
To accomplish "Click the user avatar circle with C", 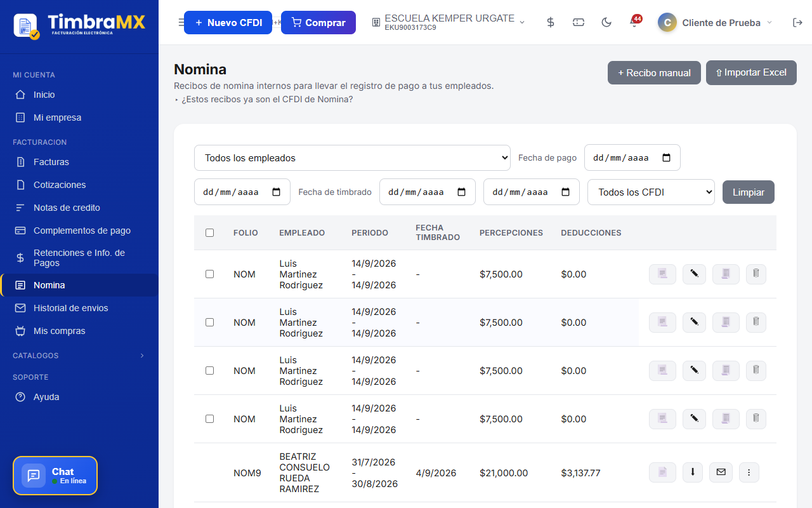I will pyautogui.click(x=667, y=22).
